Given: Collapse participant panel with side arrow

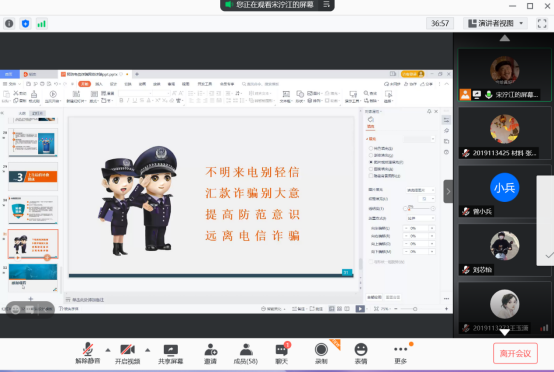Looking at the screenshot, I should (448, 191).
